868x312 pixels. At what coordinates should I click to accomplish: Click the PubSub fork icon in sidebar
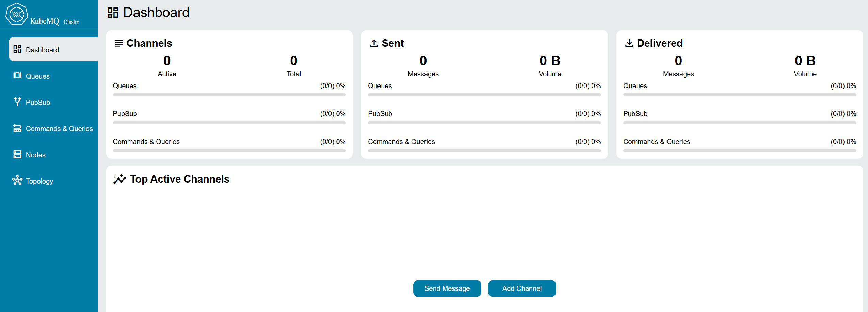pos(17,102)
